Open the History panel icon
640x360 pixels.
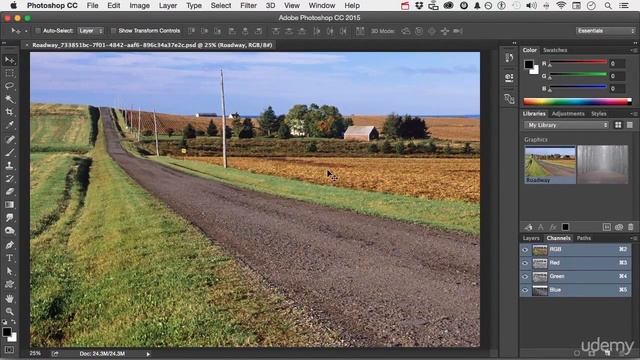click(509, 58)
